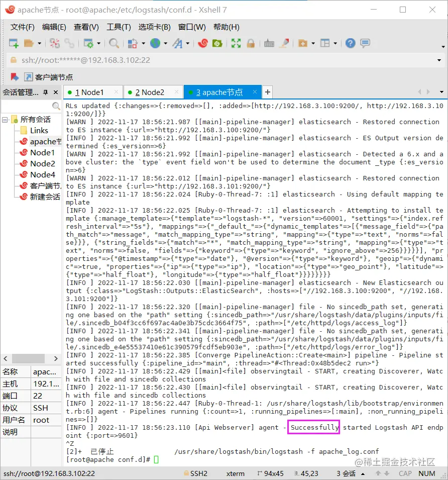Click the globe encoding icon

pos(155,43)
